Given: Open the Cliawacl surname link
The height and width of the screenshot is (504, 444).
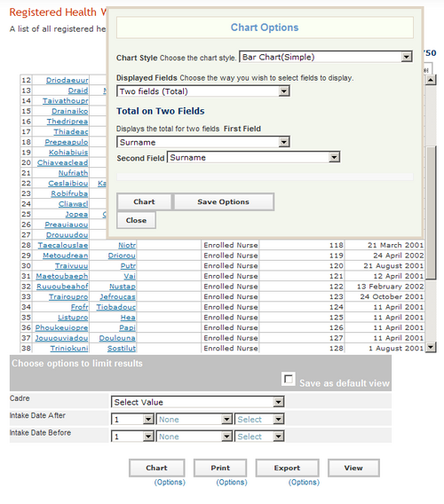Looking at the screenshot, I should [x=74, y=204].
